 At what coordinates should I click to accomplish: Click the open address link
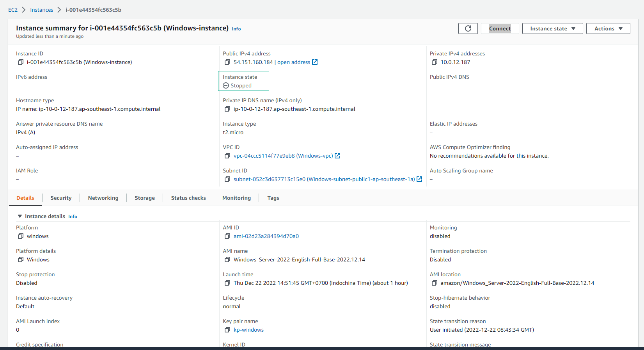coord(294,62)
